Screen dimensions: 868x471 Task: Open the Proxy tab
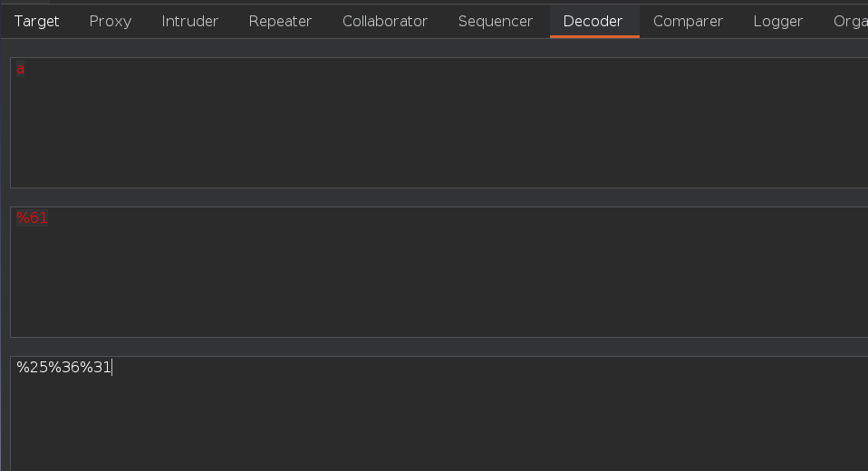[x=111, y=21]
